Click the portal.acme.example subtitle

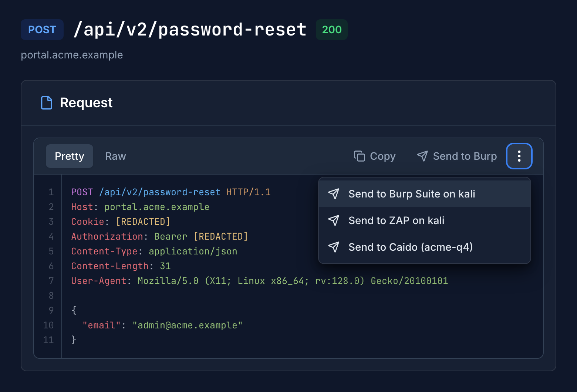72,55
